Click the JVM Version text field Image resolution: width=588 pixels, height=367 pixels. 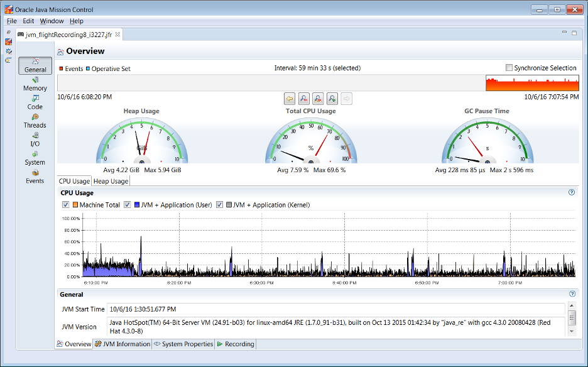pos(335,327)
